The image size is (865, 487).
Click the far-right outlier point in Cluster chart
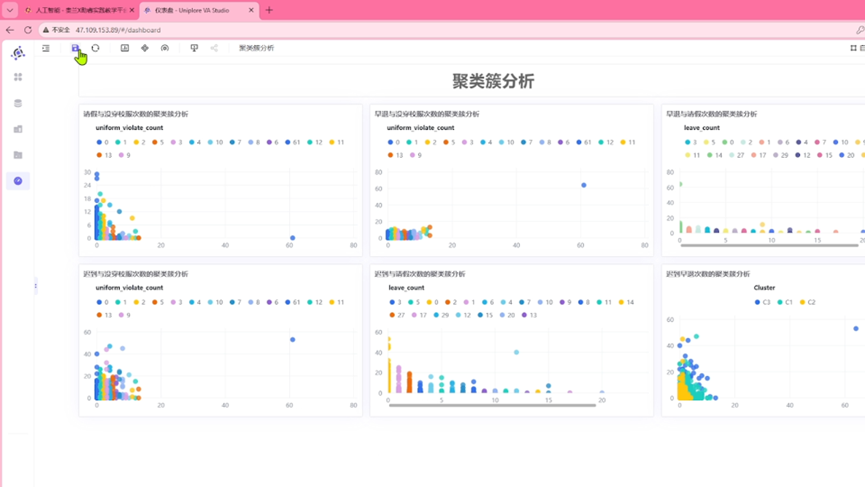pyautogui.click(x=856, y=329)
